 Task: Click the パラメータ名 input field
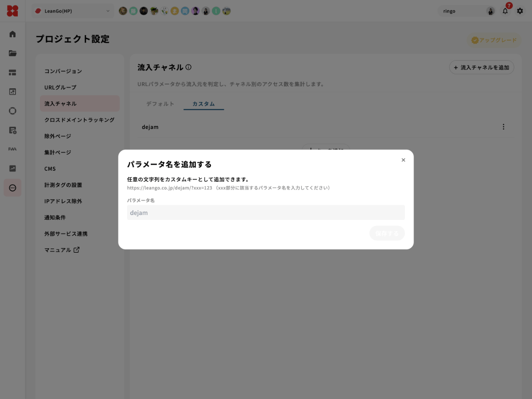[x=266, y=212]
